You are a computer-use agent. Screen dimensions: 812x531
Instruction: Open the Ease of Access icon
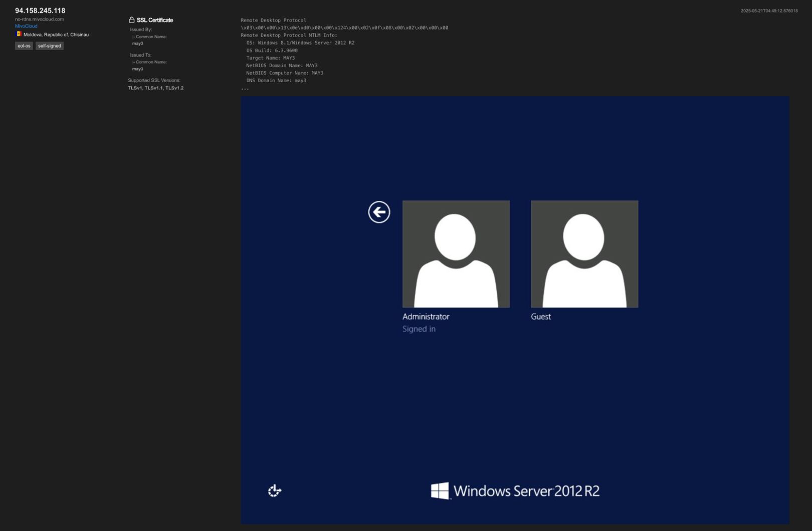275,490
